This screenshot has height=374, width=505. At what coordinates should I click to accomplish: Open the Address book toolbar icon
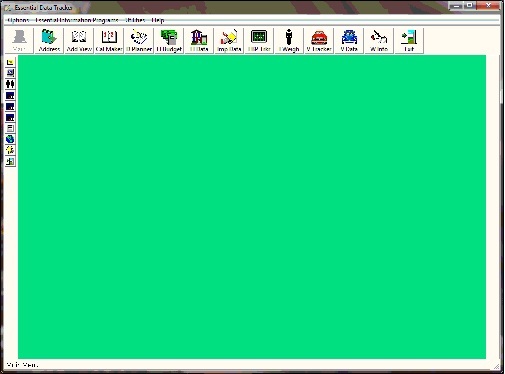[x=49, y=40]
